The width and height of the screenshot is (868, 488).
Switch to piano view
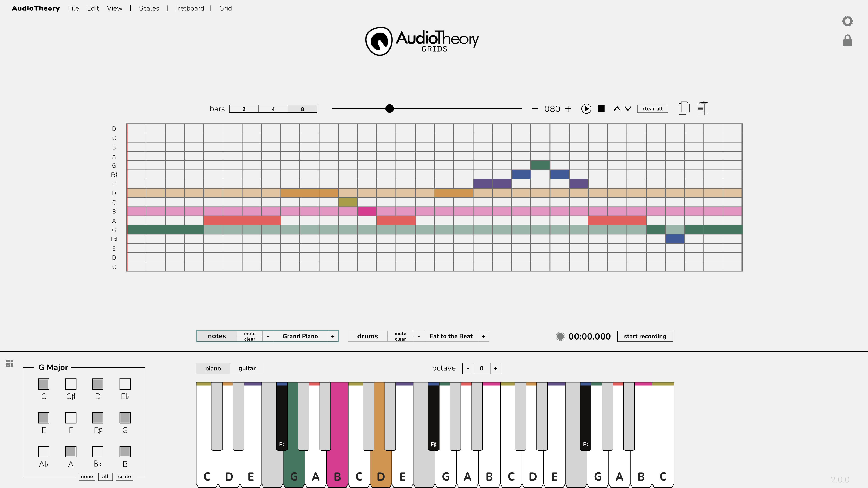point(213,369)
